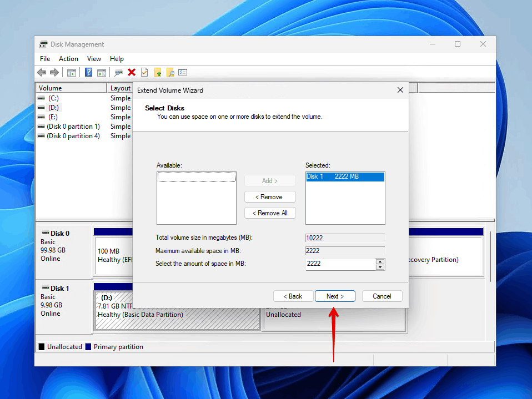Click the Back navigation arrow in the toolbar

coord(42,72)
